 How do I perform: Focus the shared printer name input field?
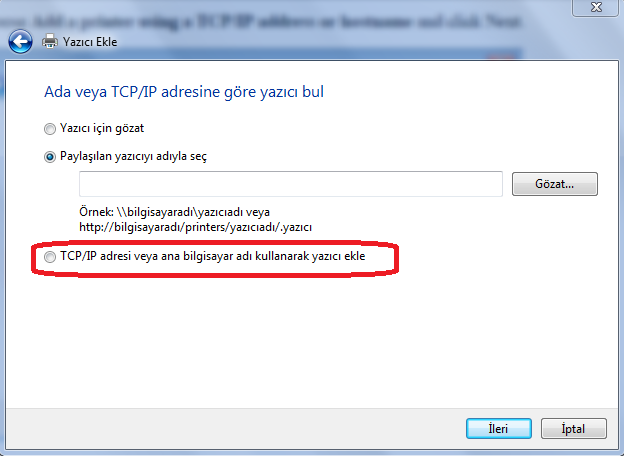coord(291,184)
